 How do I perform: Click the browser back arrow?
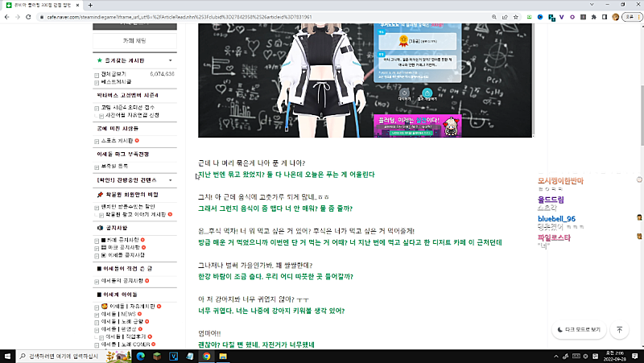[6, 15]
